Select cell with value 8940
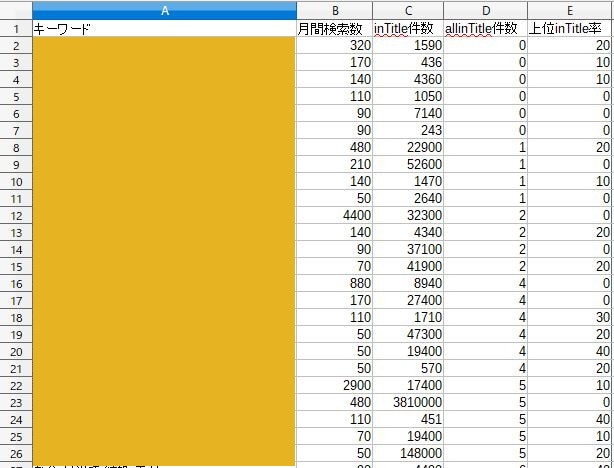 coord(408,283)
